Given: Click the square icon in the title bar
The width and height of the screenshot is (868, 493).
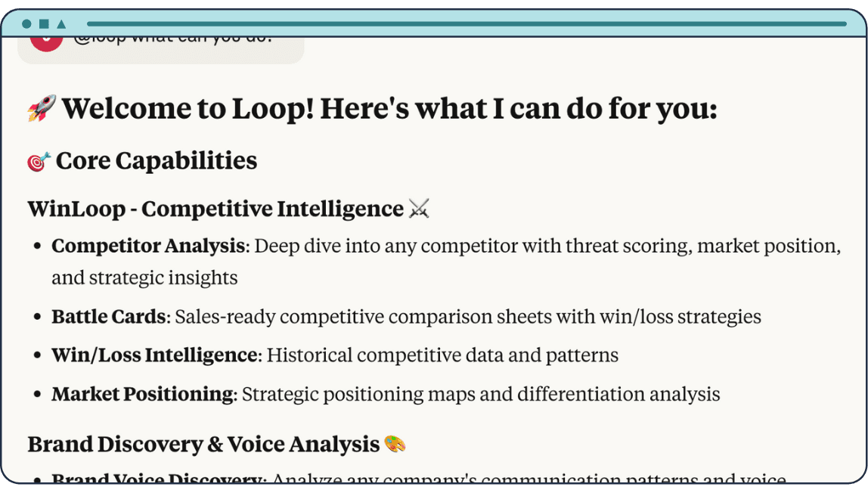Looking at the screenshot, I should (x=44, y=24).
